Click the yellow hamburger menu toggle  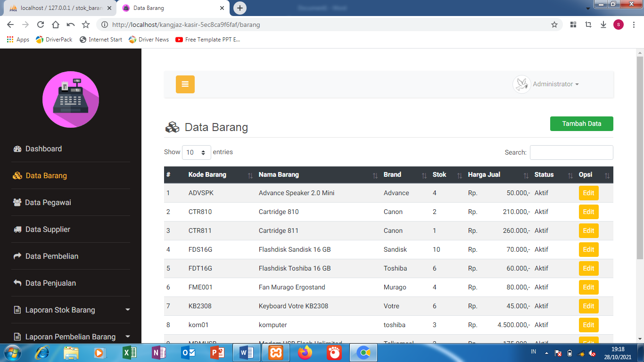point(185,84)
